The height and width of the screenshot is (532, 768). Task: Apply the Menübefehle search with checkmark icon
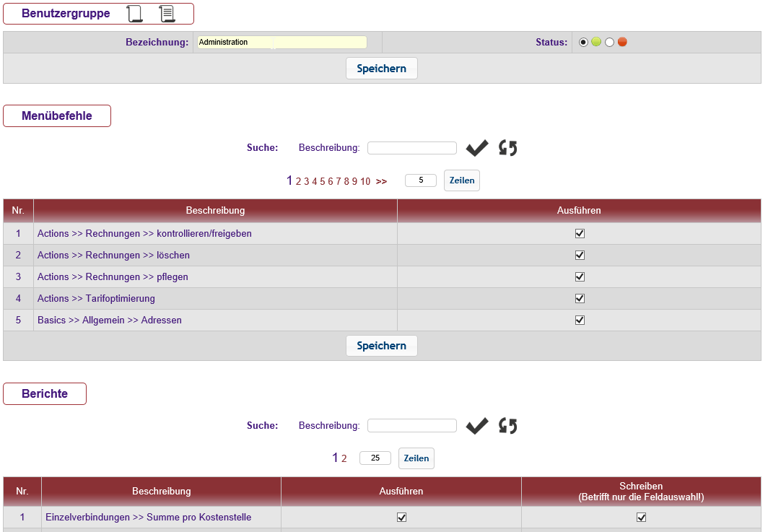(476, 148)
